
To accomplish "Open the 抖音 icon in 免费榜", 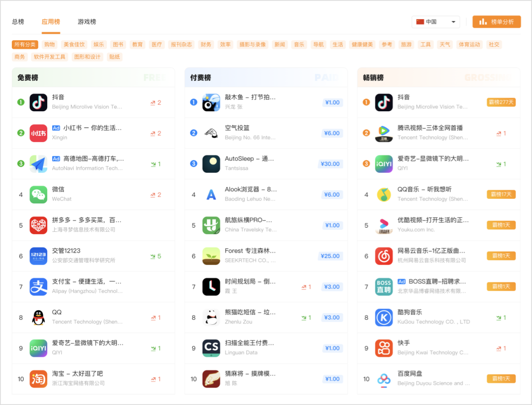I will (38, 102).
